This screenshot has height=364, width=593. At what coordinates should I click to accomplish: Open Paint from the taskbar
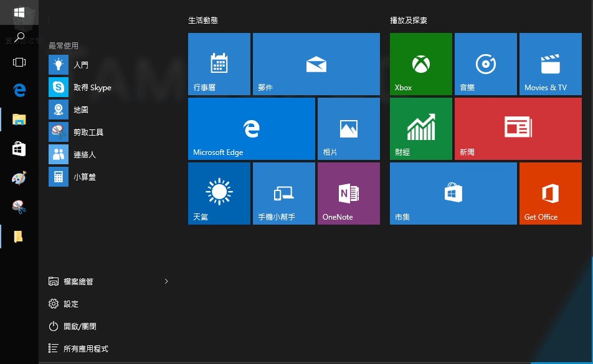pos(19,178)
